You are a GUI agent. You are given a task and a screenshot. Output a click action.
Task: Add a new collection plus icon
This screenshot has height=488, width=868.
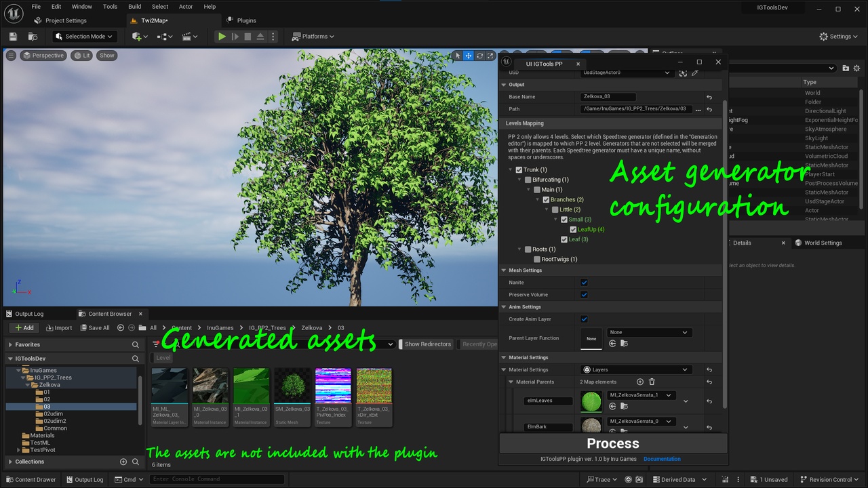(123, 462)
